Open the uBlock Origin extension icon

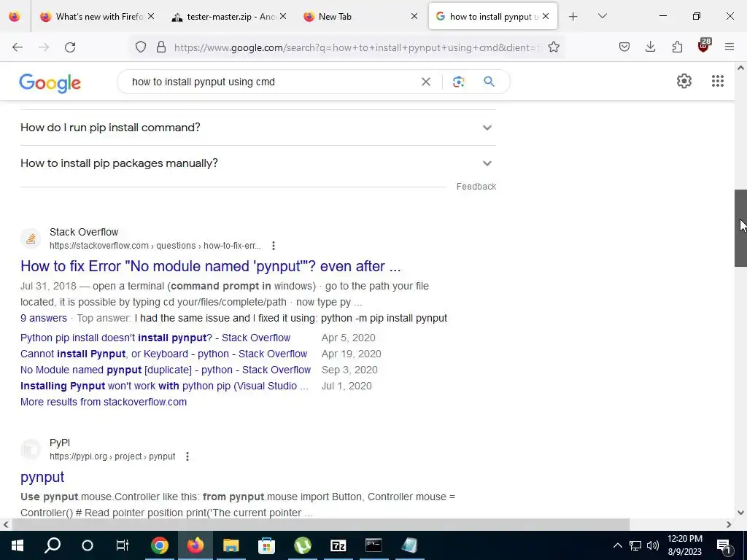(x=704, y=46)
